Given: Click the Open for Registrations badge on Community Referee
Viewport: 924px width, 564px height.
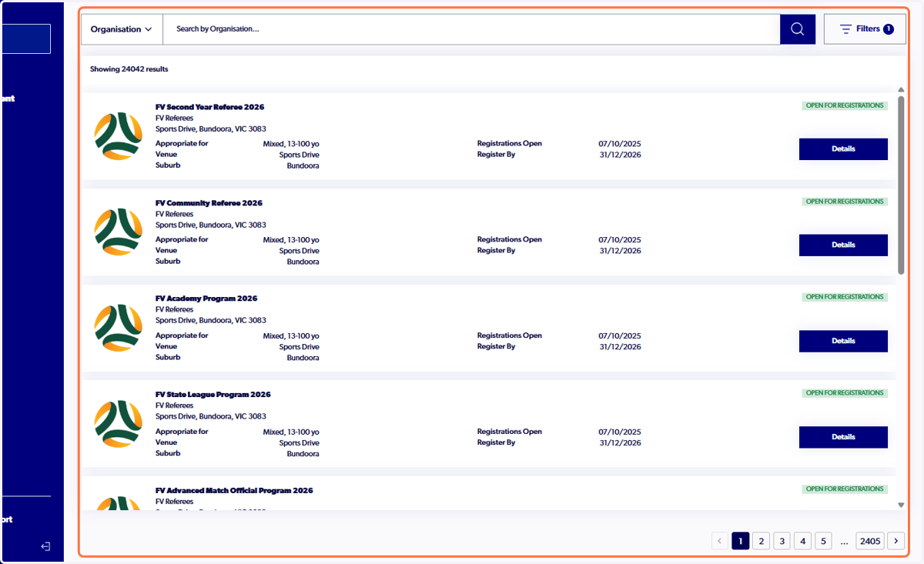Looking at the screenshot, I should (845, 202).
